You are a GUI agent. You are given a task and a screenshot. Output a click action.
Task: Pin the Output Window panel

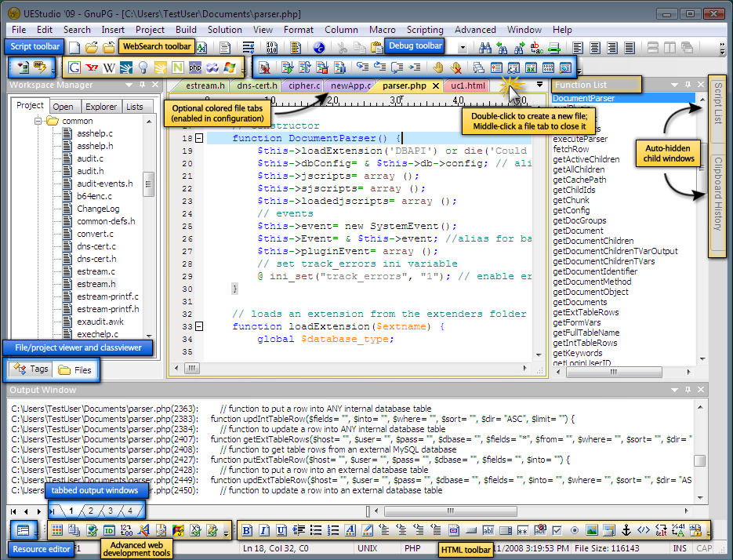[688, 390]
